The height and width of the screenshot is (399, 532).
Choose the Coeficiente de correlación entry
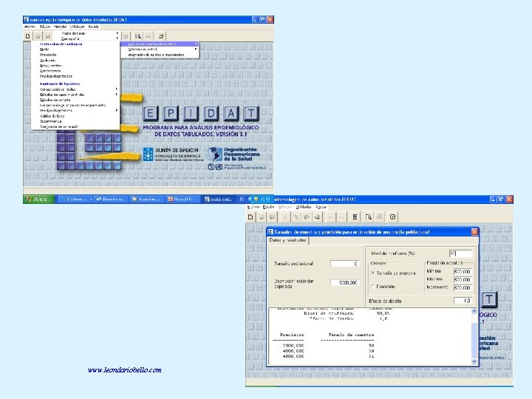pyautogui.click(x=59, y=126)
